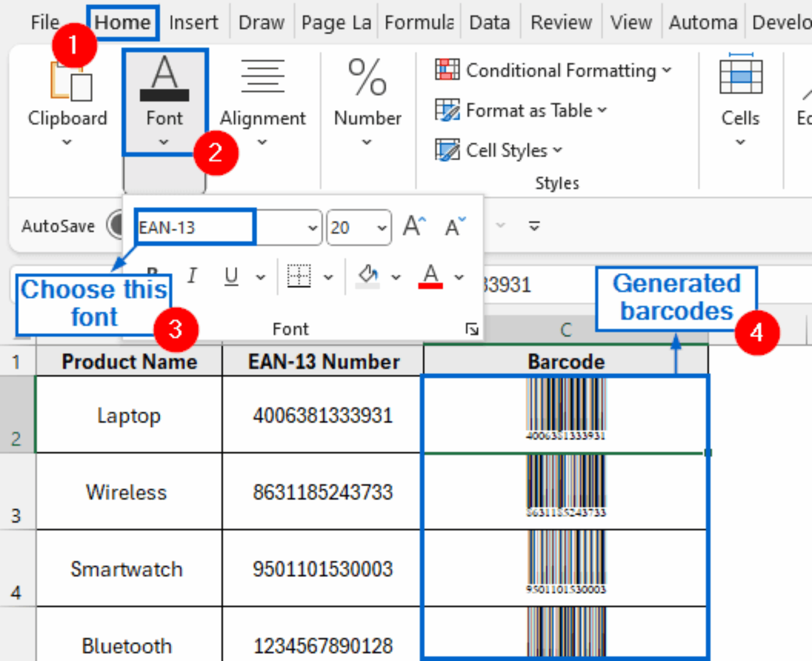Click the Increase Font Size icon
Image resolution: width=812 pixels, height=661 pixels.
coord(412,226)
